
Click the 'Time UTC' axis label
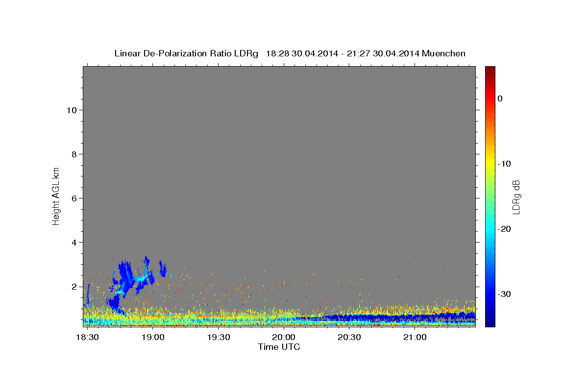click(x=279, y=347)
